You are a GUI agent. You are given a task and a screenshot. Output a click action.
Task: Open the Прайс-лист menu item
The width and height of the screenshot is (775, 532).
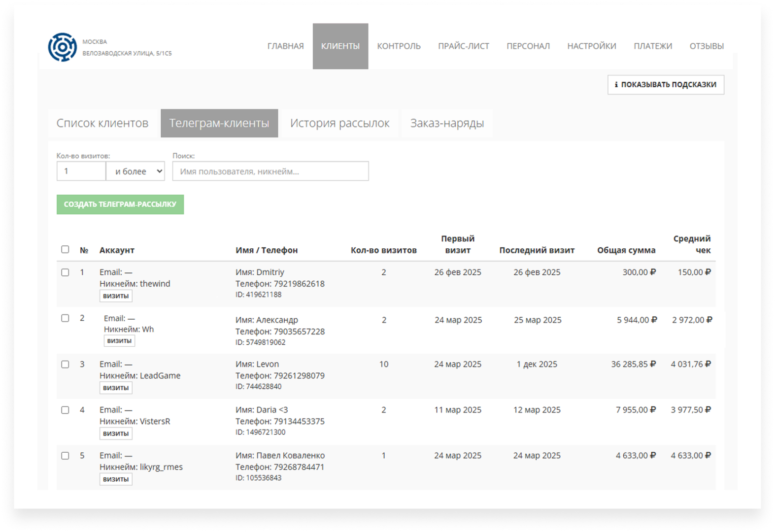(x=463, y=46)
